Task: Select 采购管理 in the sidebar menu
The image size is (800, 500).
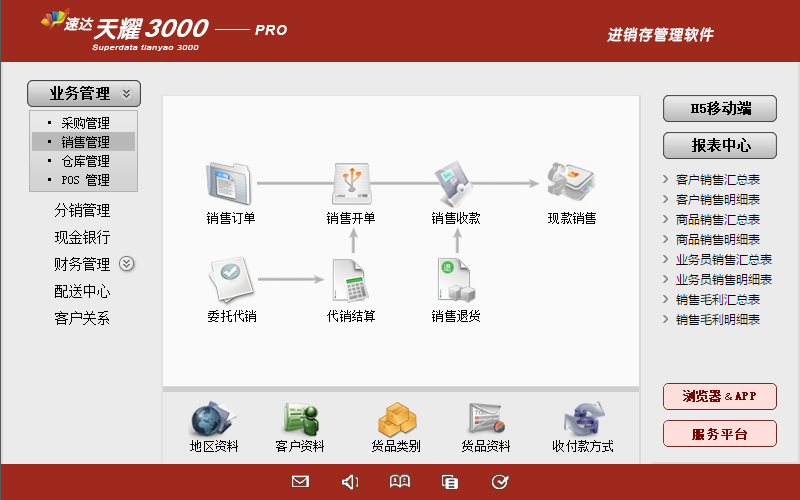Action: coord(85,123)
